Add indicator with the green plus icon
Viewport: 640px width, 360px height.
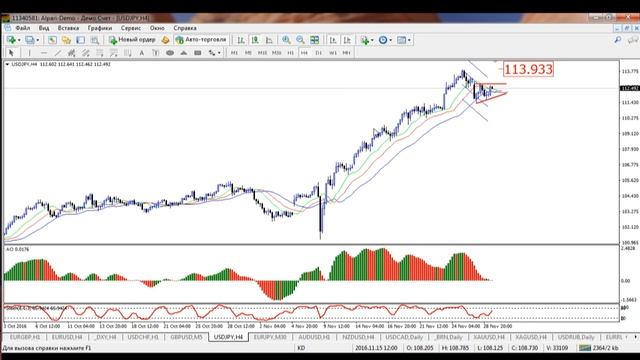[x=364, y=40]
